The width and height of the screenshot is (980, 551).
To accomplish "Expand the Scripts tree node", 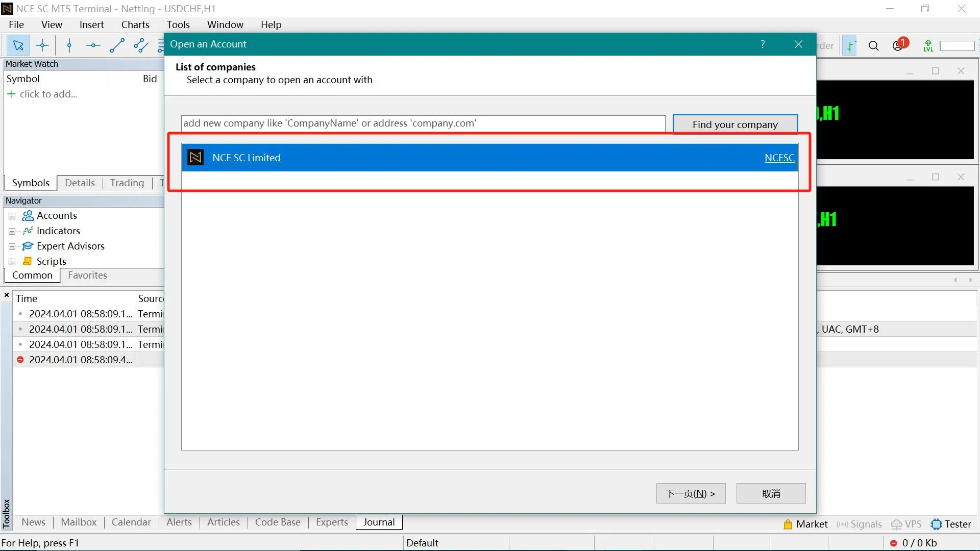I will (x=12, y=262).
